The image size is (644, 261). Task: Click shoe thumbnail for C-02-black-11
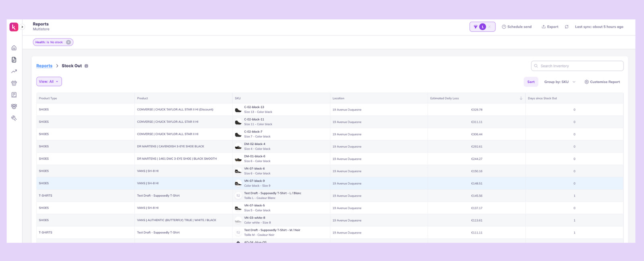pyautogui.click(x=238, y=122)
